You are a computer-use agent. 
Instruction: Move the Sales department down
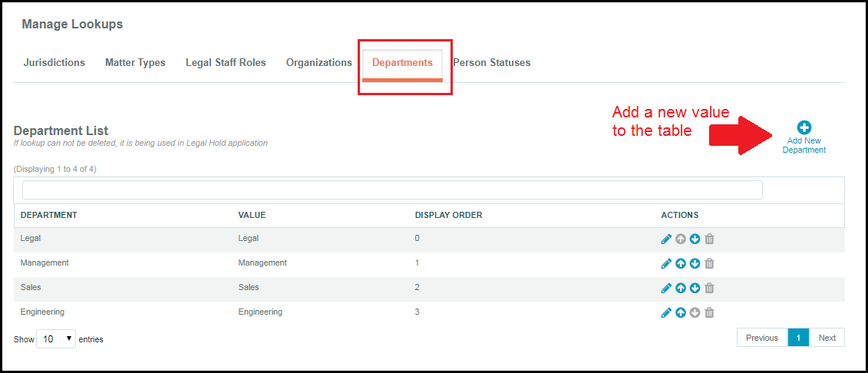(695, 289)
